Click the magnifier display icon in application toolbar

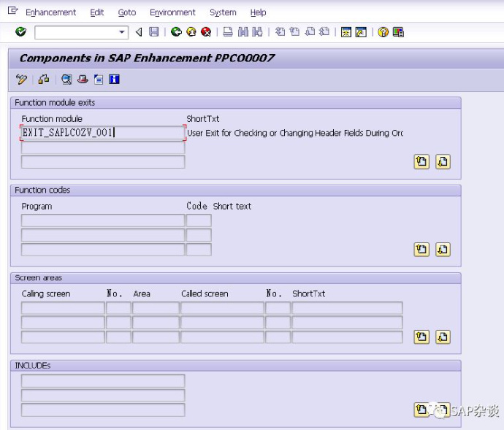[x=66, y=80]
